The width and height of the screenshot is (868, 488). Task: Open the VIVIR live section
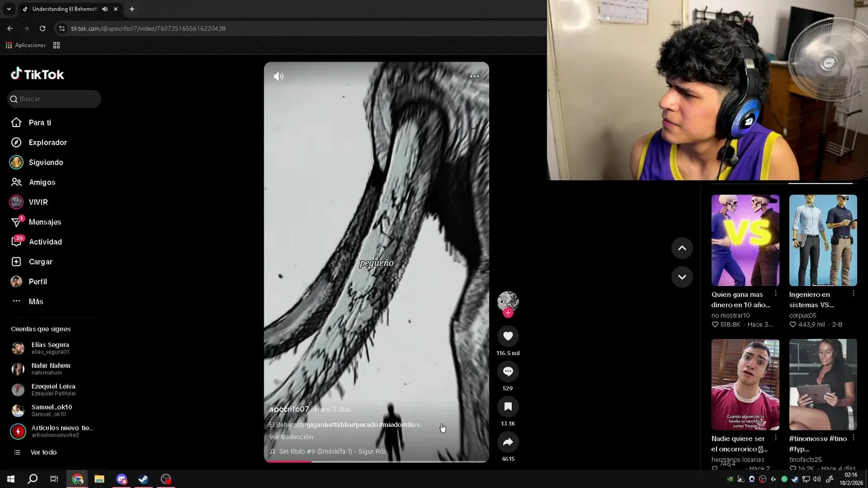click(29, 202)
